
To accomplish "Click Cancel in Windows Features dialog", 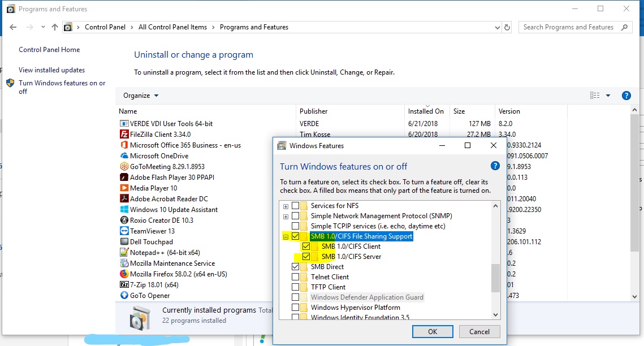I will point(479,331).
